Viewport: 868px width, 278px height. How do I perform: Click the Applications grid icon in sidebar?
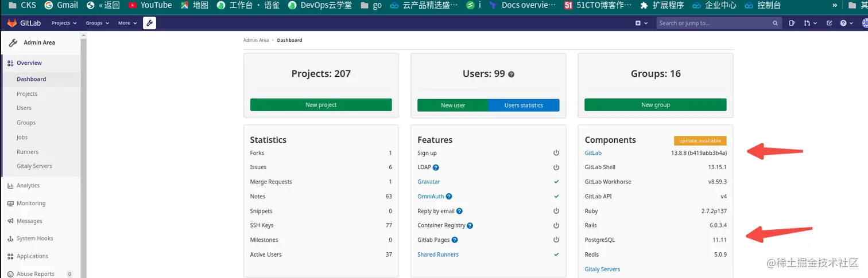tap(11, 256)
